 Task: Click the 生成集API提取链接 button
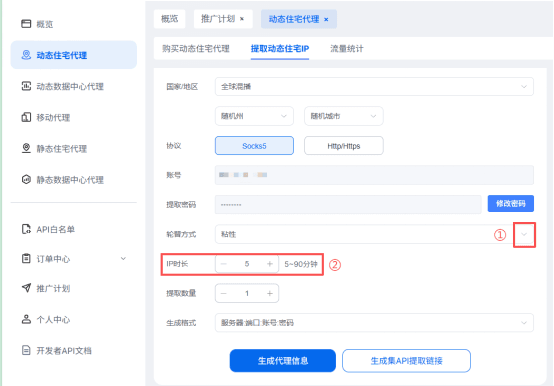[406, 361]
